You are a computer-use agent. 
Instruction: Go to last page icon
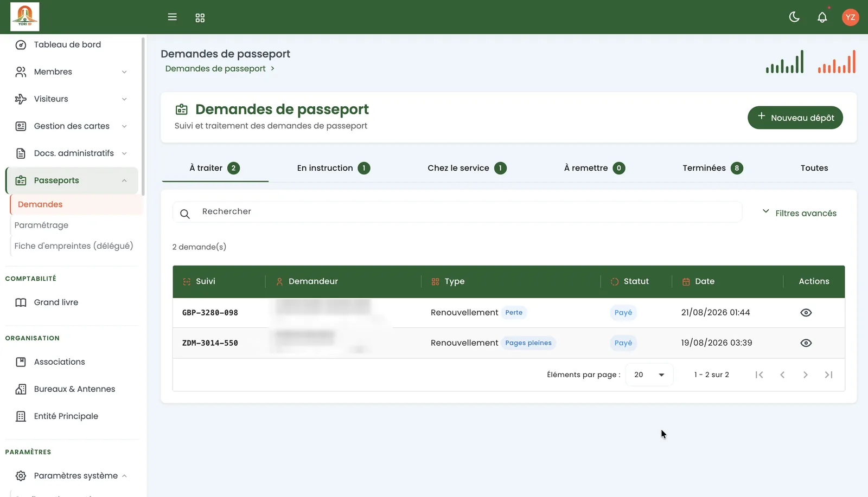(x=828, y=375)
